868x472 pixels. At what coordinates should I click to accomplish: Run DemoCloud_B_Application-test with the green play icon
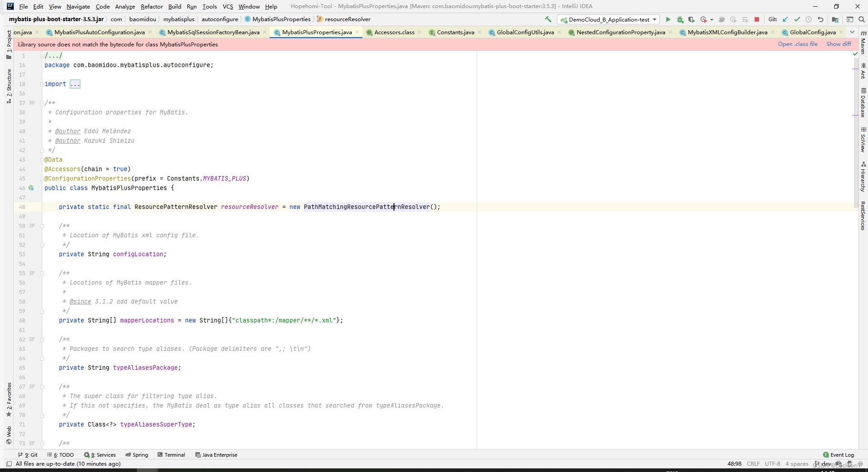[668, 19]
